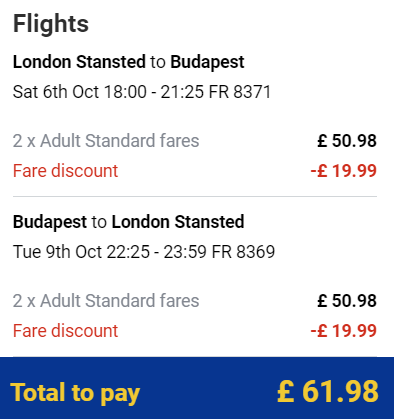Click return flight details Tue 9th Oct

point(144,252)
